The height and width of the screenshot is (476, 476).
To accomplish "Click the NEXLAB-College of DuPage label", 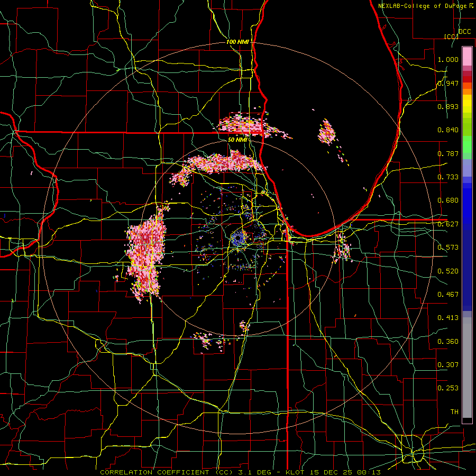I will click(x=423, y=6).
